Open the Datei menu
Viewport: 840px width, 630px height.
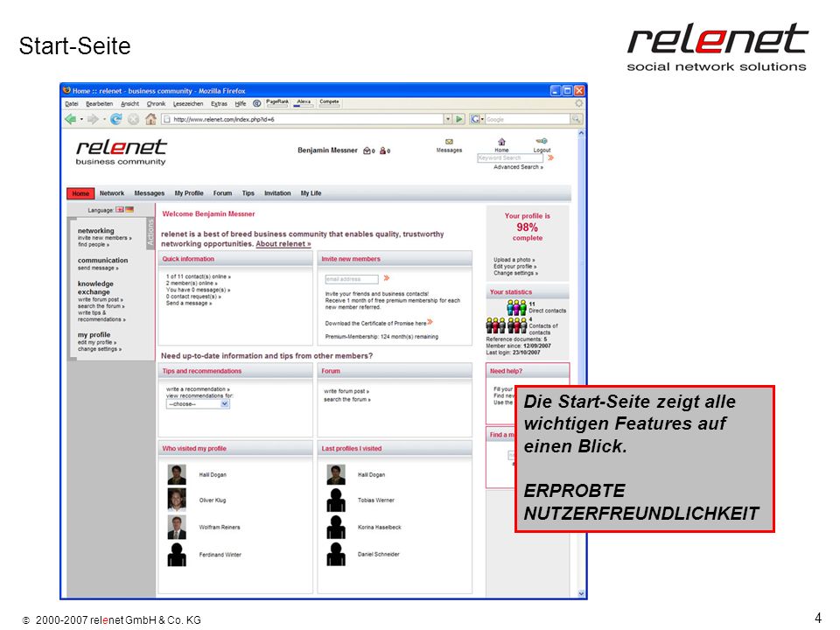coord(71,104)
